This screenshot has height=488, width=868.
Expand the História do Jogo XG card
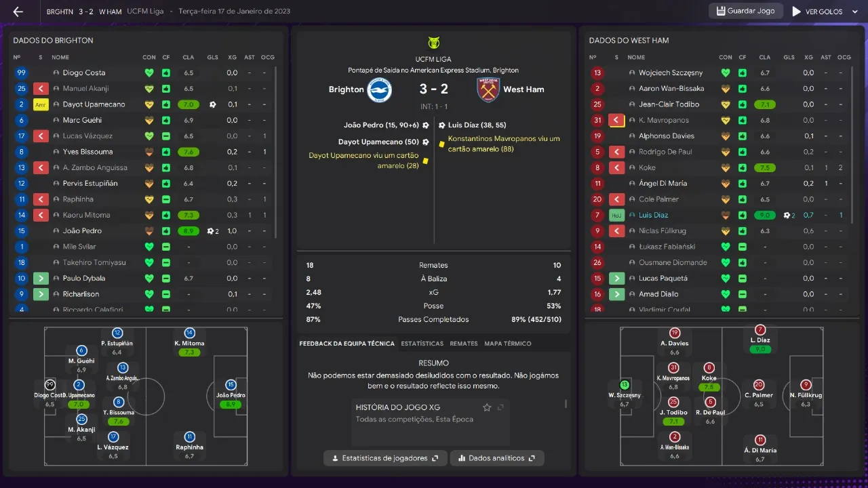500,407
